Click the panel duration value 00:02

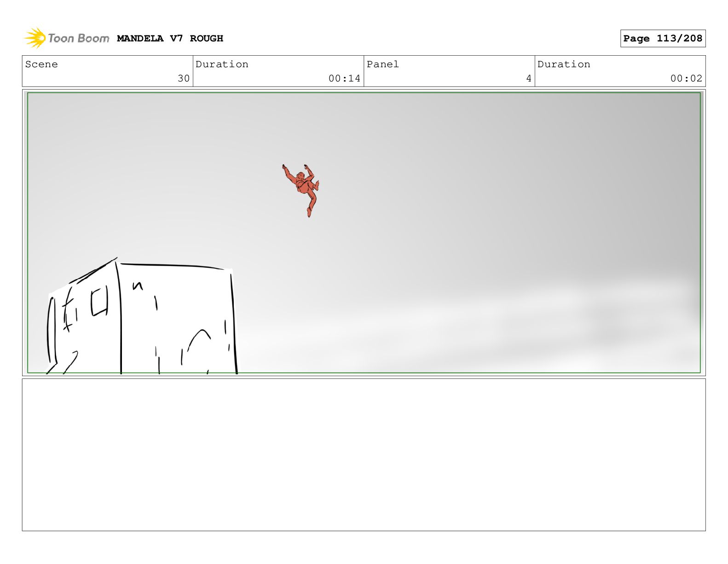tap(686, 79)
